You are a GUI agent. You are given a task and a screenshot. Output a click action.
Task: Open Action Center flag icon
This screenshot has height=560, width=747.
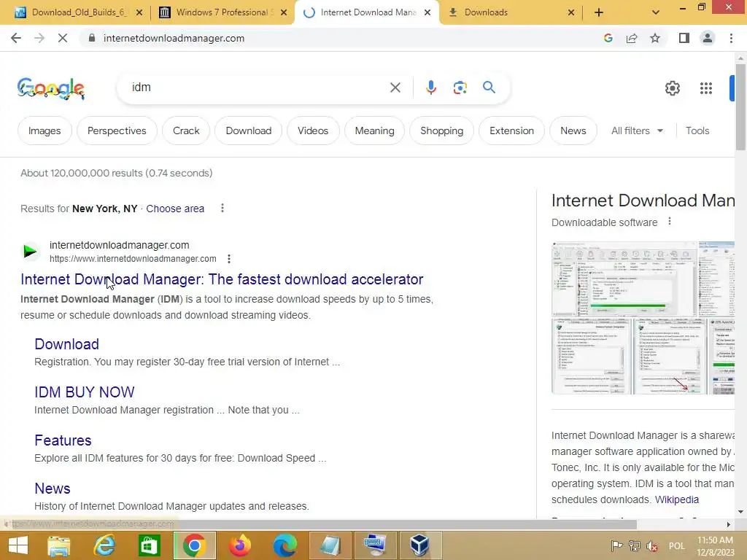point(616,545)
